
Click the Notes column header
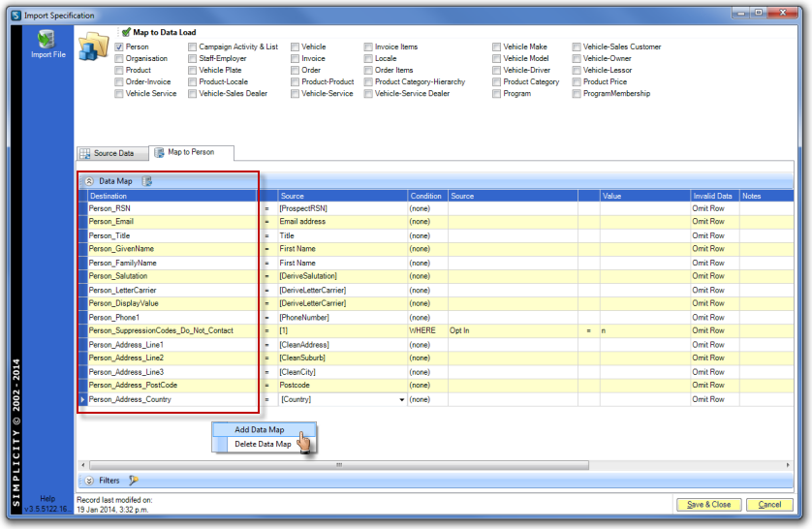point(765,196)
